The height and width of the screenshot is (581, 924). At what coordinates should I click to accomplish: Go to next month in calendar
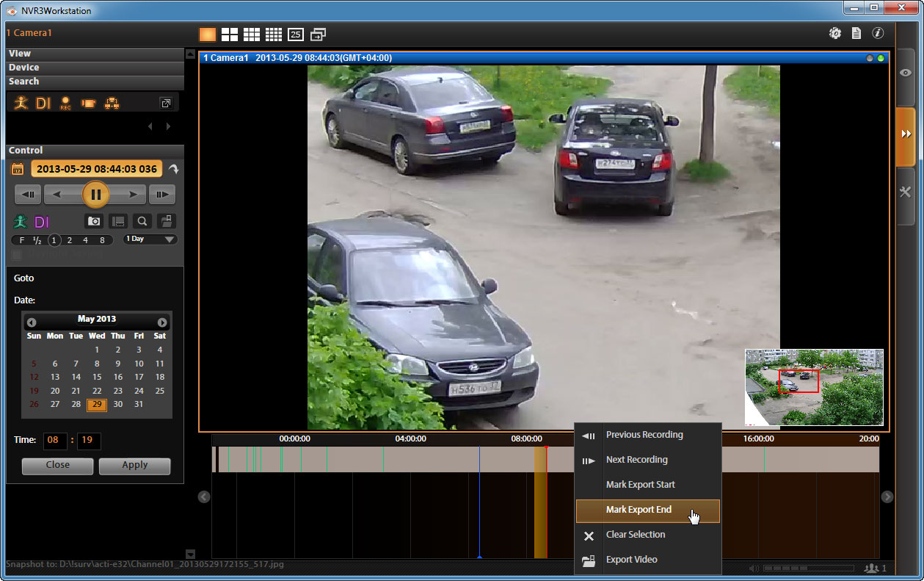(x=162, y=322)
